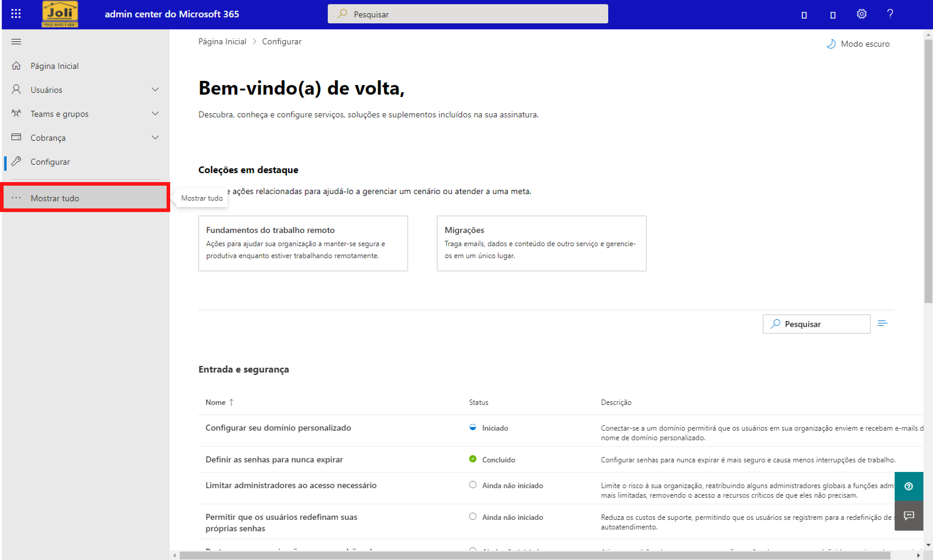Open the app launcher waffle icon

point(16,14)
